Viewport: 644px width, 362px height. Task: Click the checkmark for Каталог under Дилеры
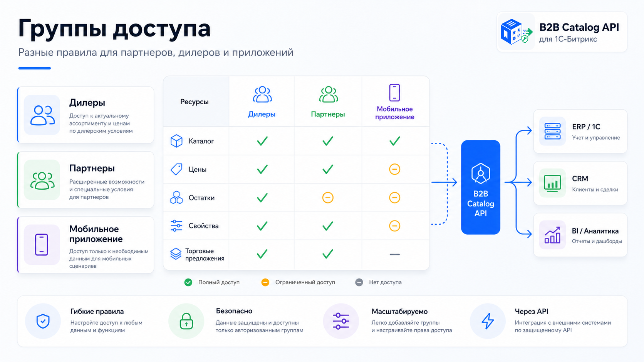click(262, 141)
